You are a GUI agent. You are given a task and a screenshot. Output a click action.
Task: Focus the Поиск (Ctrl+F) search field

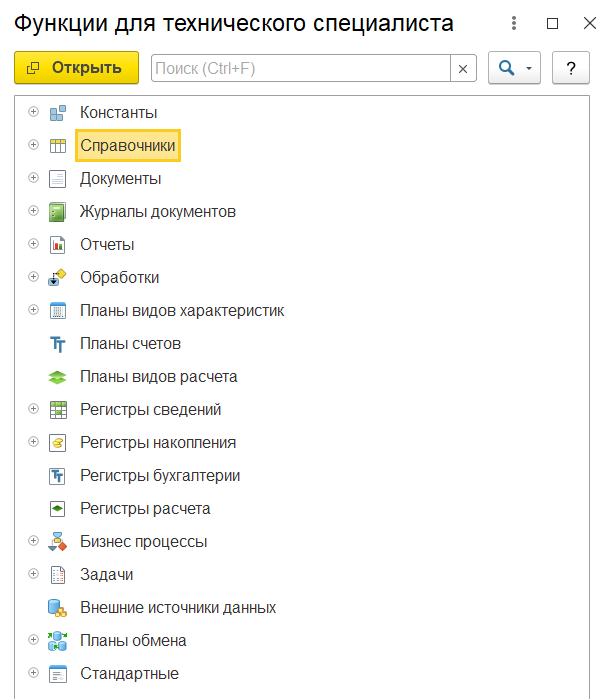click(x=301, y=68)
